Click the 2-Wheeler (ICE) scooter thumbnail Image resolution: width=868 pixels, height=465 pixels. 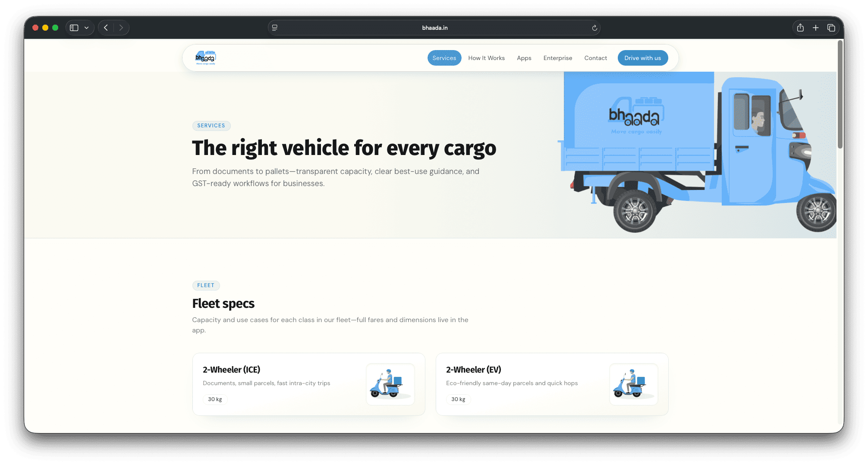pyautogui.click(x=390, y=384)
